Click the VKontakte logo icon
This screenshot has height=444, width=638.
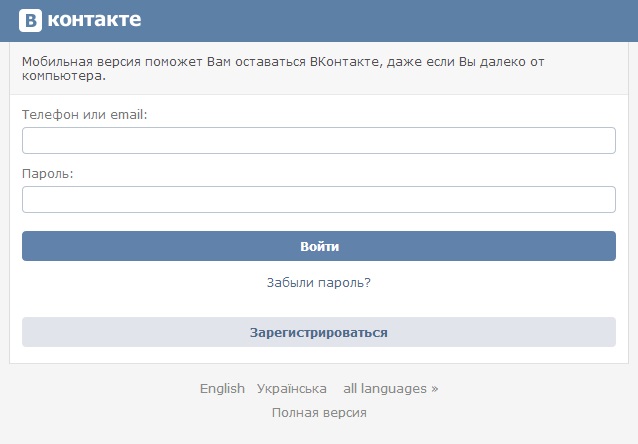click(x=30, y=20)
